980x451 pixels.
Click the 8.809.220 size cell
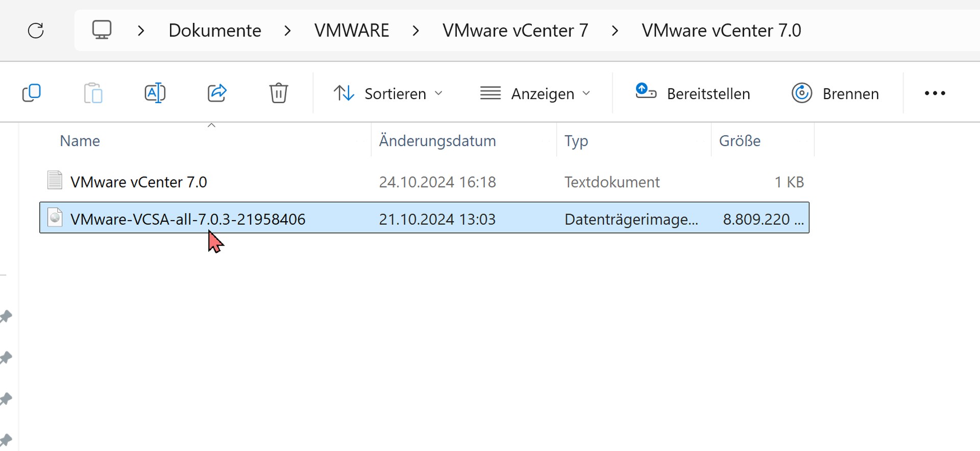764,220
